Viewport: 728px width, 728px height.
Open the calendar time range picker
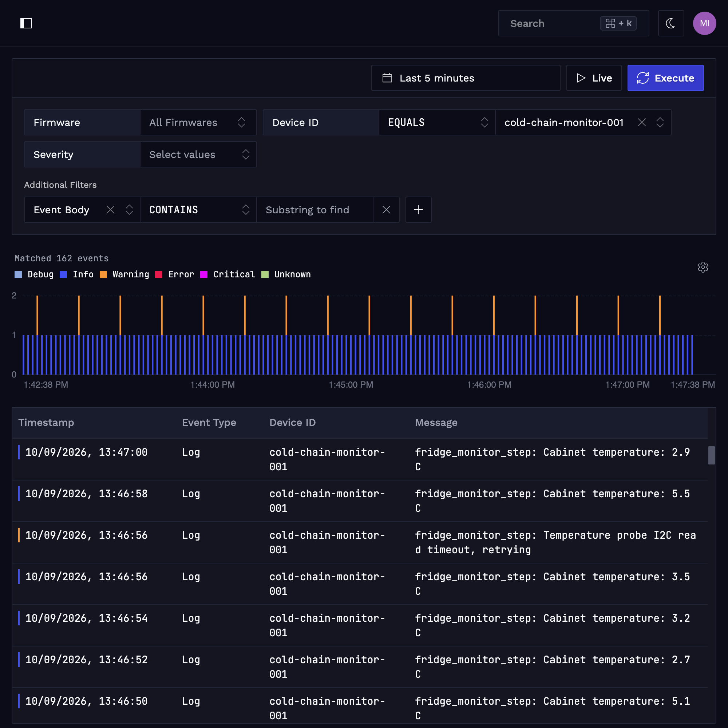[466, 78]
